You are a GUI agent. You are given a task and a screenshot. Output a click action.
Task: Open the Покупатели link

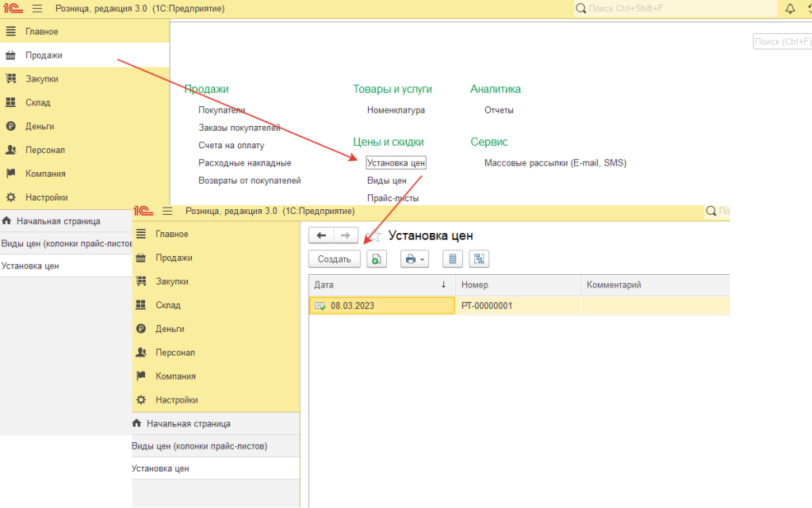222,110
